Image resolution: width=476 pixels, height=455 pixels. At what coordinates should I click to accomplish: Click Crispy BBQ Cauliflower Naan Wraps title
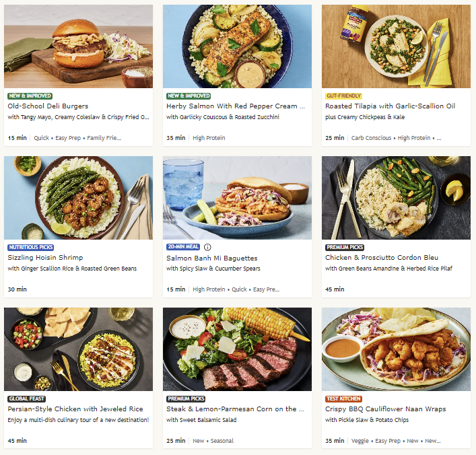point(386,409)
